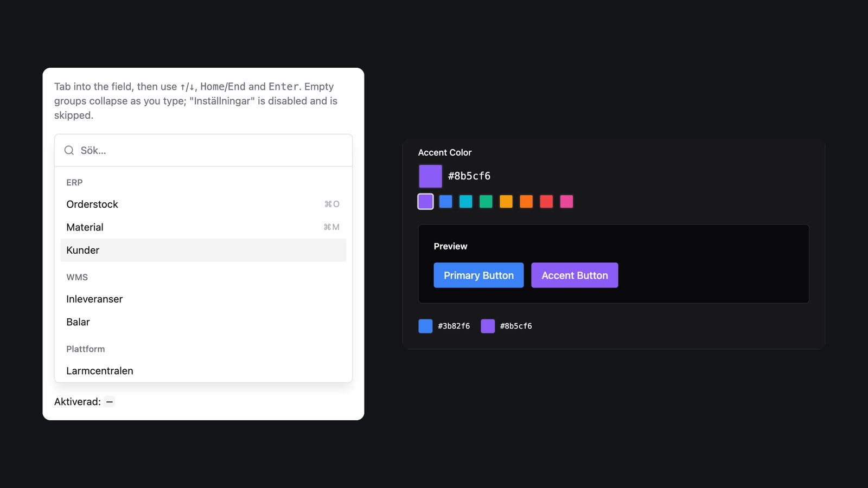Click the #8b5cf6 hex value field
This screenshot has width=868, height=488.
(469, 176)
